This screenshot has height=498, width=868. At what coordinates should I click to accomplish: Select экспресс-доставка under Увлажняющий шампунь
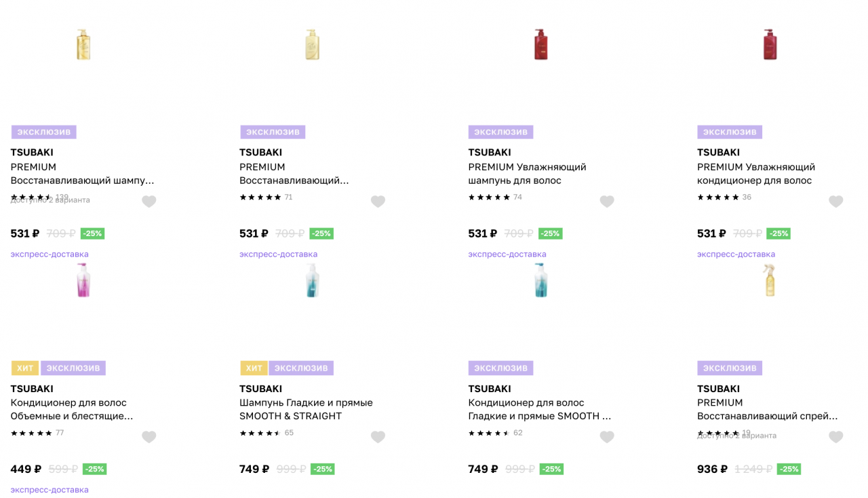pos(507,254)
